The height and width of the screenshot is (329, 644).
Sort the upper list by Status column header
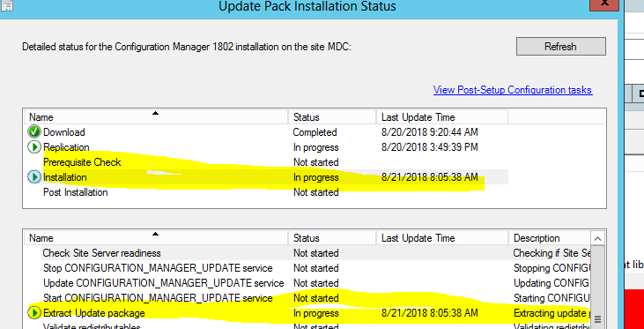click(x=332, y=117)
